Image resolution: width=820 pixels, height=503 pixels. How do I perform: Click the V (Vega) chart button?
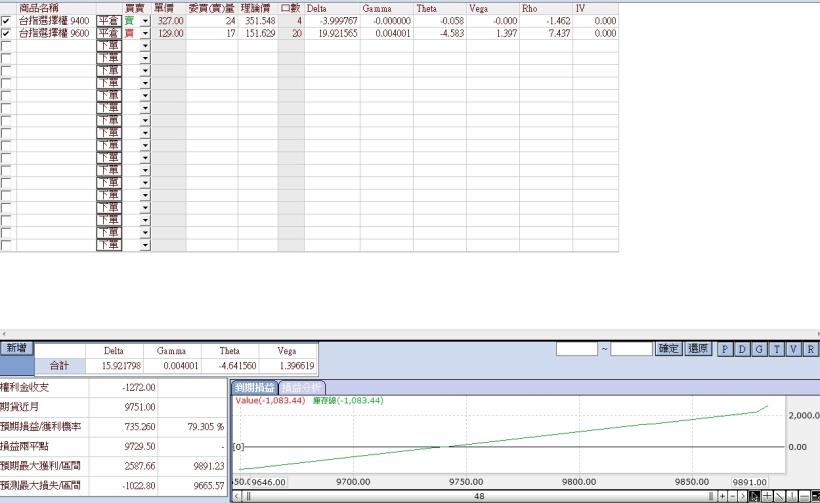click(793, 348)
